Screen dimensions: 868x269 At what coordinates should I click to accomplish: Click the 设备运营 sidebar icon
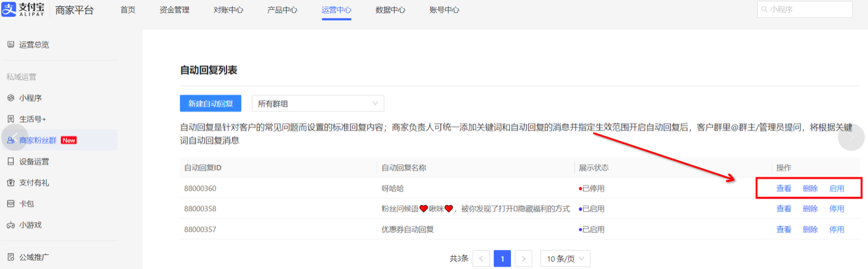point(10,161)
